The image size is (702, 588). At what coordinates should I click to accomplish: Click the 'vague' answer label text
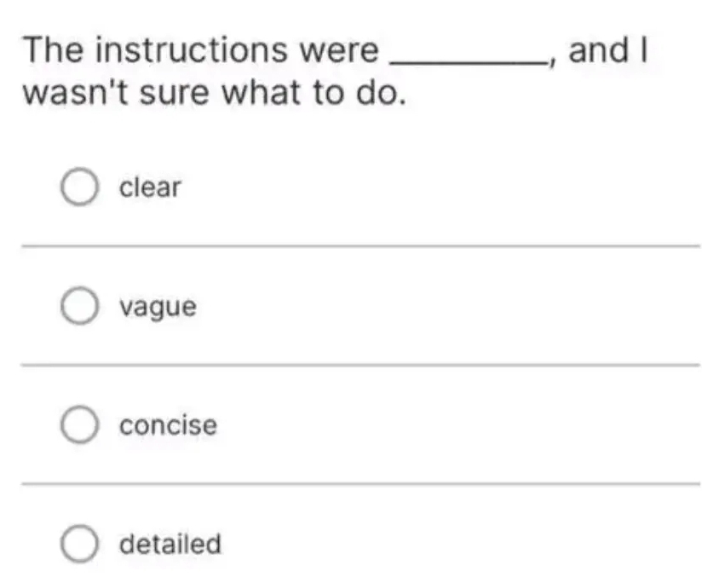coord(158,307)
